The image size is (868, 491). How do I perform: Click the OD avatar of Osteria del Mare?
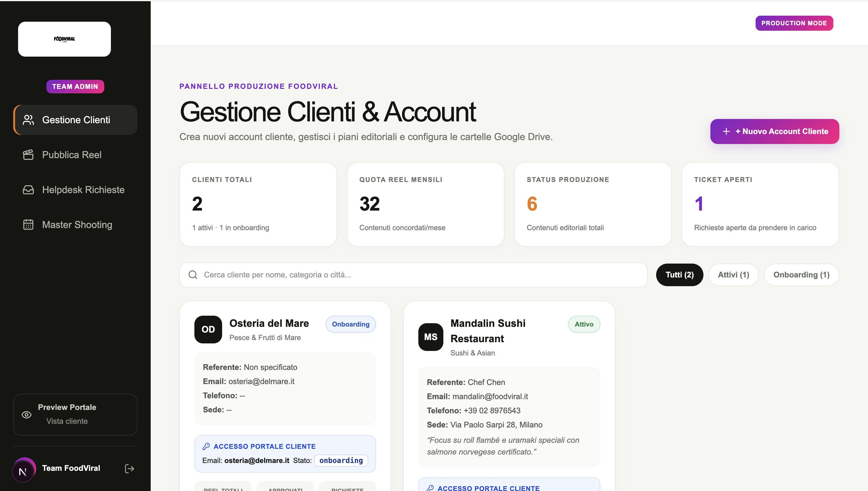tap(208, 330)
